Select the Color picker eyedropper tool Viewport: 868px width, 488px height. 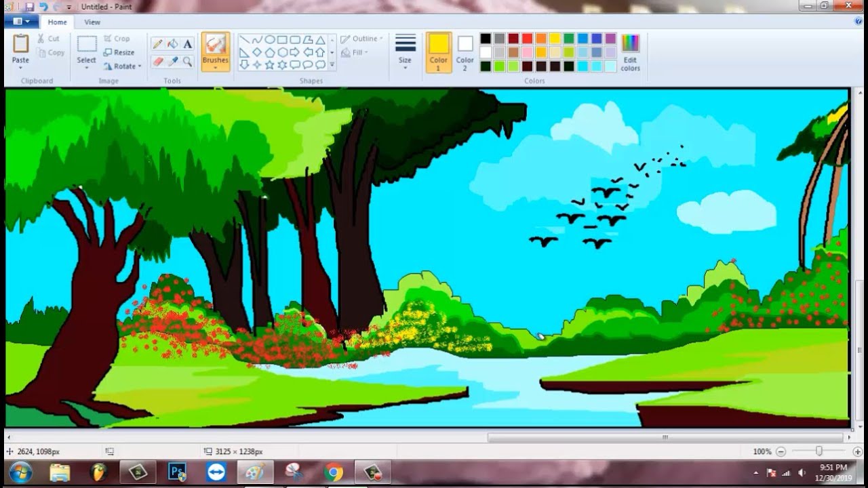tap(172, 62)
